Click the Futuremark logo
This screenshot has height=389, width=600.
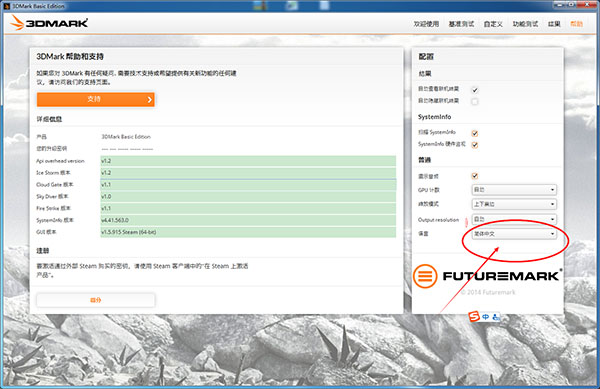pos(488,276)
